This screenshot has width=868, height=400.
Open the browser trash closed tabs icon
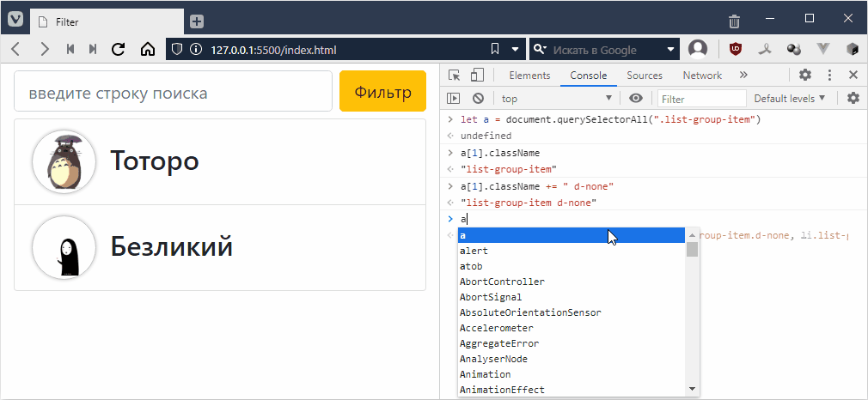point(734,21)
